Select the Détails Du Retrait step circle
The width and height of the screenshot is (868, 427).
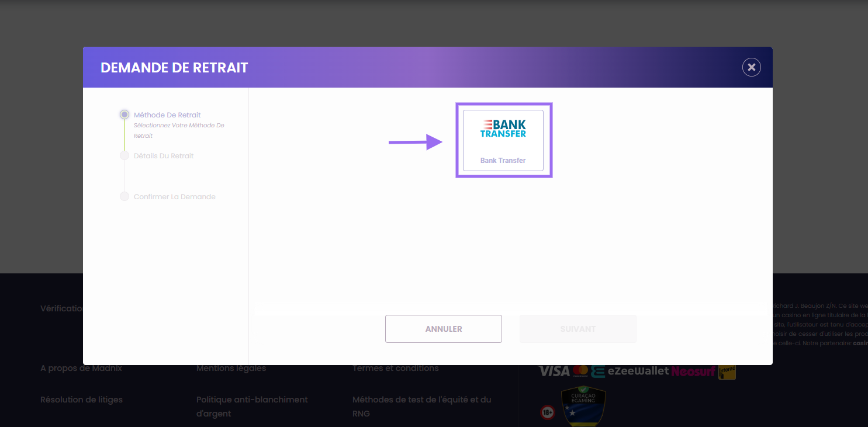tap(125, 156)
